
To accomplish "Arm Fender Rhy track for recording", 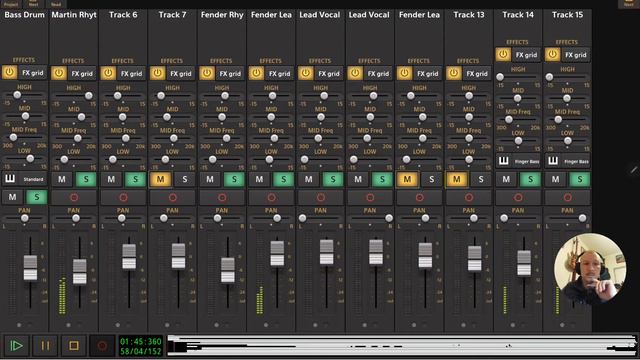I will [x=222, y=198].
